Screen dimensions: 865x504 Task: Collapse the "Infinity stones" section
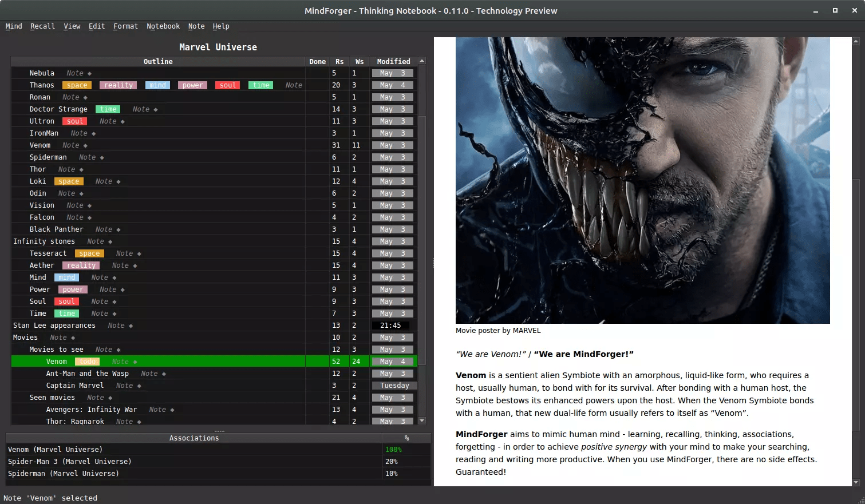pos(44,241)
